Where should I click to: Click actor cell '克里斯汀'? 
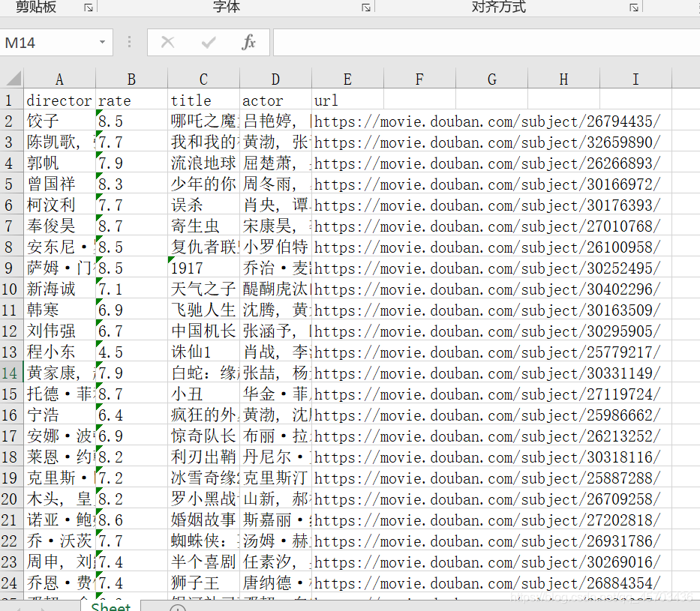pyautogui.click(x=275, y=478)
